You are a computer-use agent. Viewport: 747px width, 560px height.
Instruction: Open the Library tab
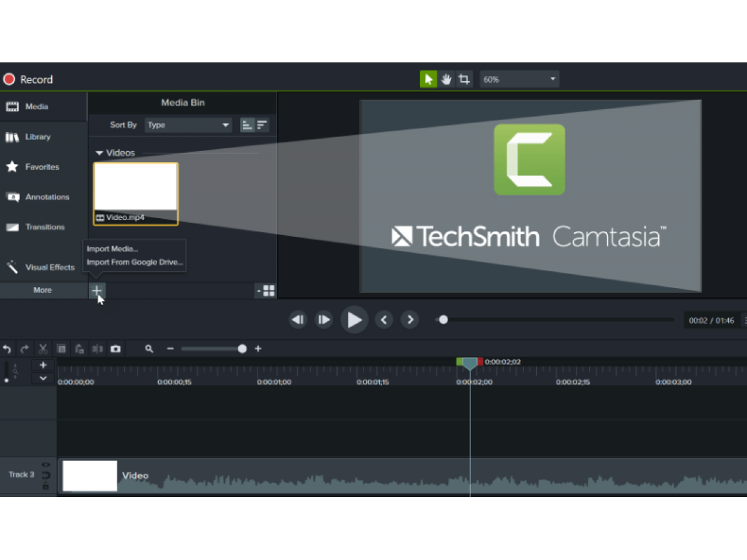click(43, 137)
